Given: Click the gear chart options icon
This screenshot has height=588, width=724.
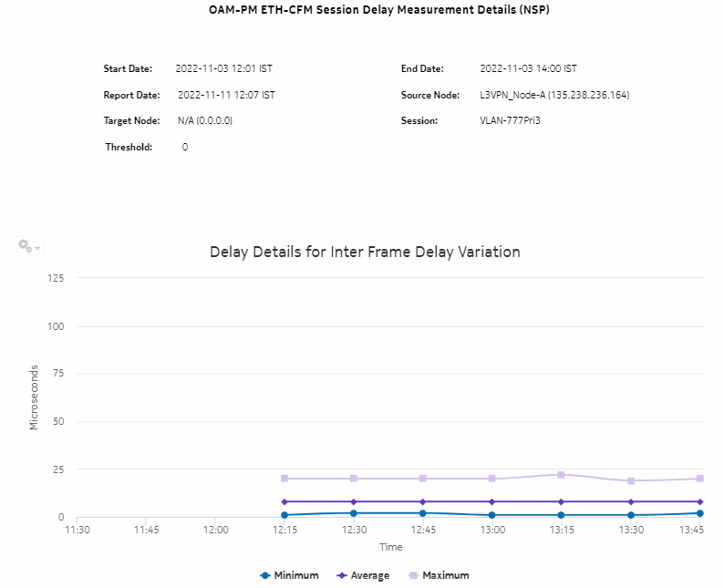Looking at the screenshot, I should pyautogui.click(x=25, y=246).
